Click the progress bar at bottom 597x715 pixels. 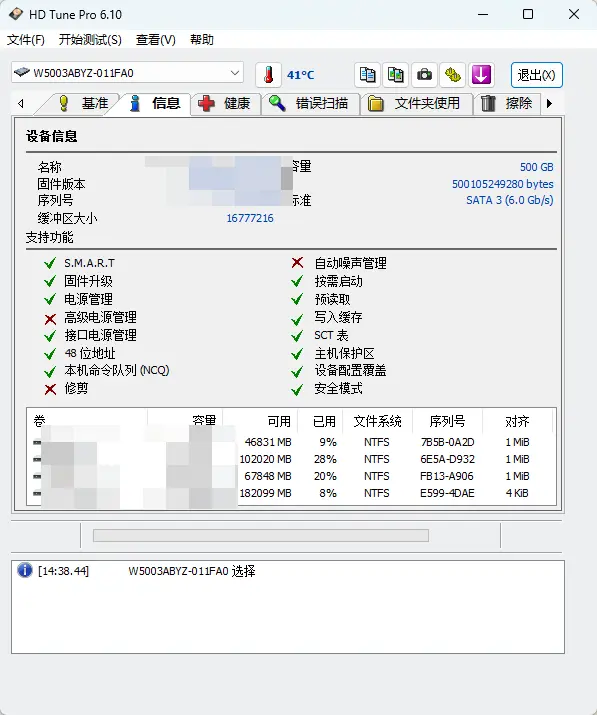[260, 535]
